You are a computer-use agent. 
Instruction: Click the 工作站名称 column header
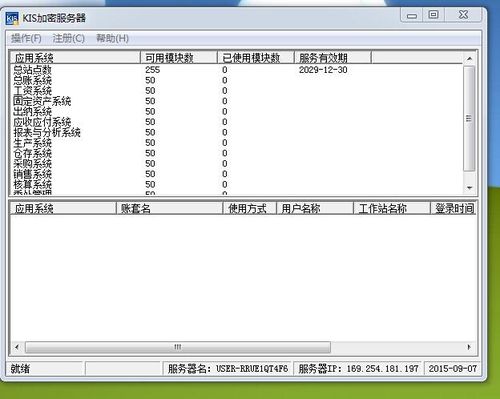click(x=391, y=208)
